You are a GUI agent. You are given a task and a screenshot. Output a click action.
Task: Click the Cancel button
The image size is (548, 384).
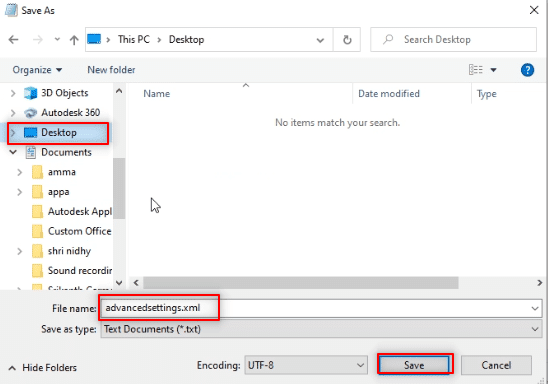point(496,365)
